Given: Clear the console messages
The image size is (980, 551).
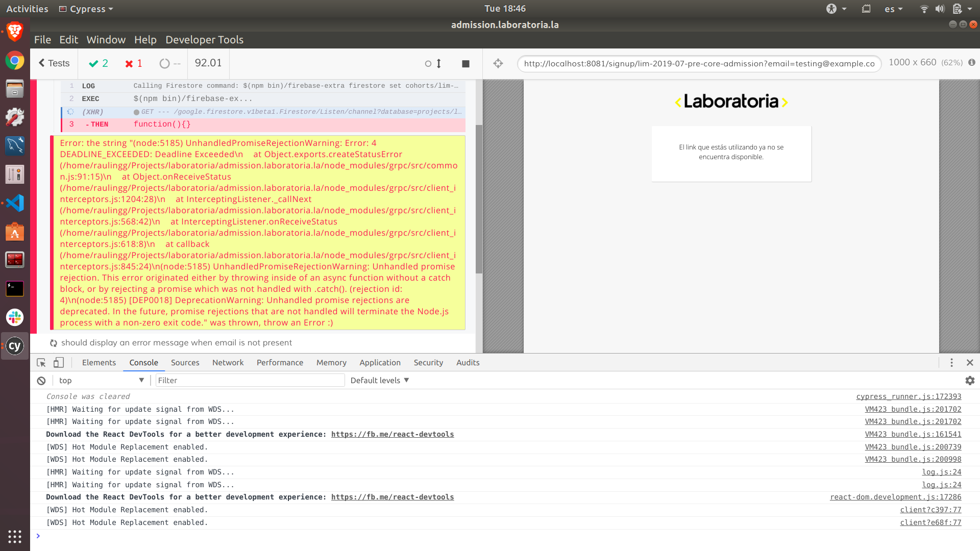Looking at the screenshot, I should (x=41, y=380).
